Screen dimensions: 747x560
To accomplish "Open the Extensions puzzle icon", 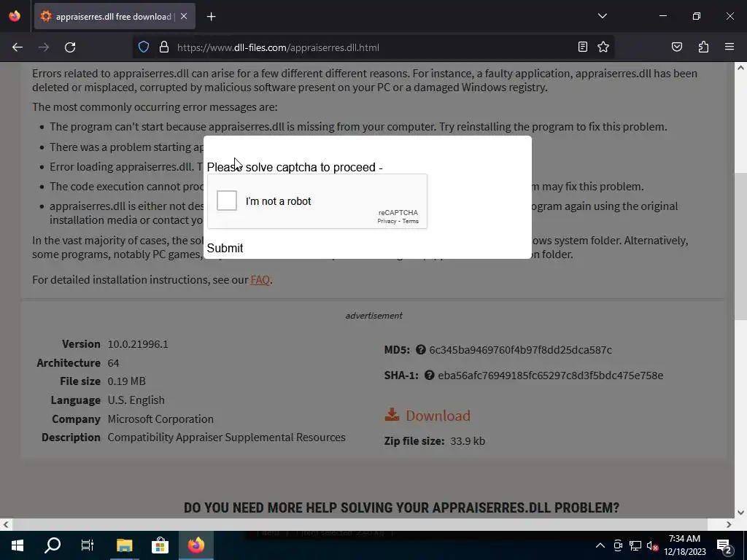I will [x=703, y=47].
